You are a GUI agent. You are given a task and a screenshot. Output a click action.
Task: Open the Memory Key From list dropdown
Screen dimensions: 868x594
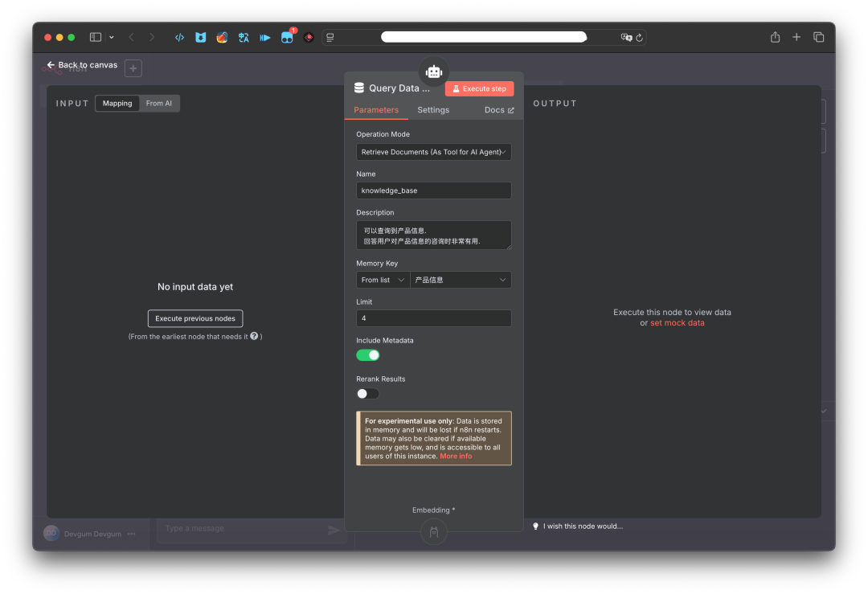click(383, 280)
